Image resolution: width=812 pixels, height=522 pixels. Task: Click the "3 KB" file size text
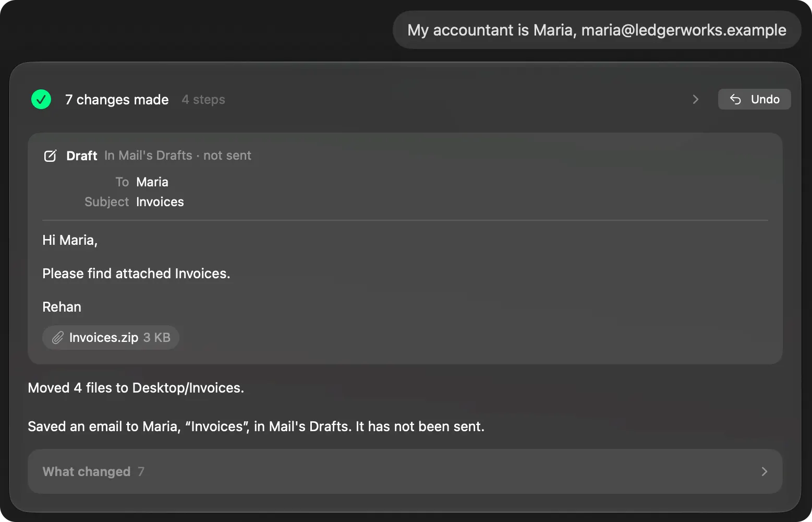[157, 338]
